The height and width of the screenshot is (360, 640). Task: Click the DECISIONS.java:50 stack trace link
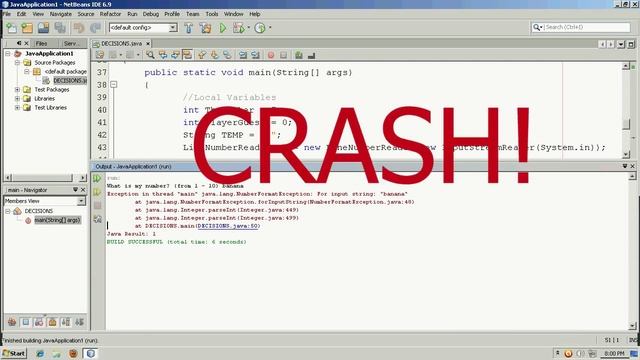point(228,226)
